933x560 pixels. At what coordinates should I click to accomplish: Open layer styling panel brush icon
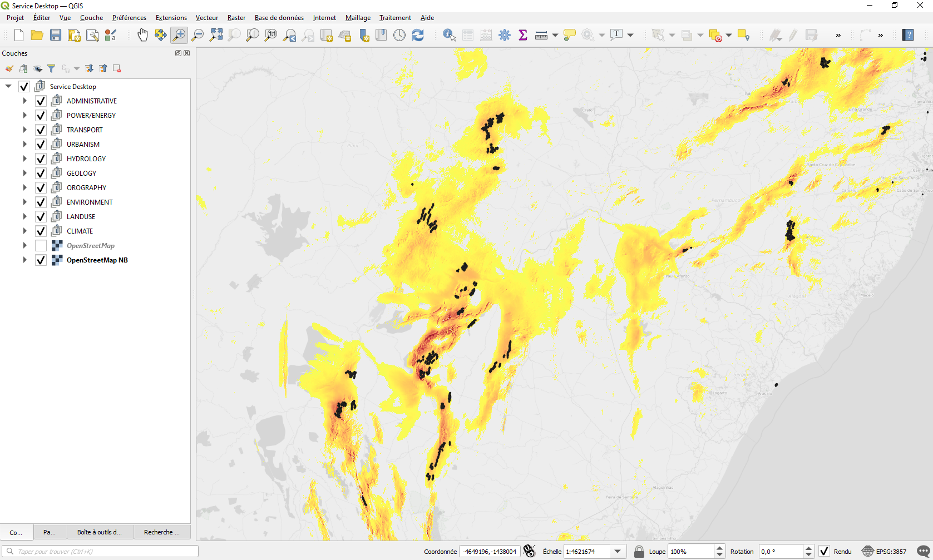tap(9, 68)
